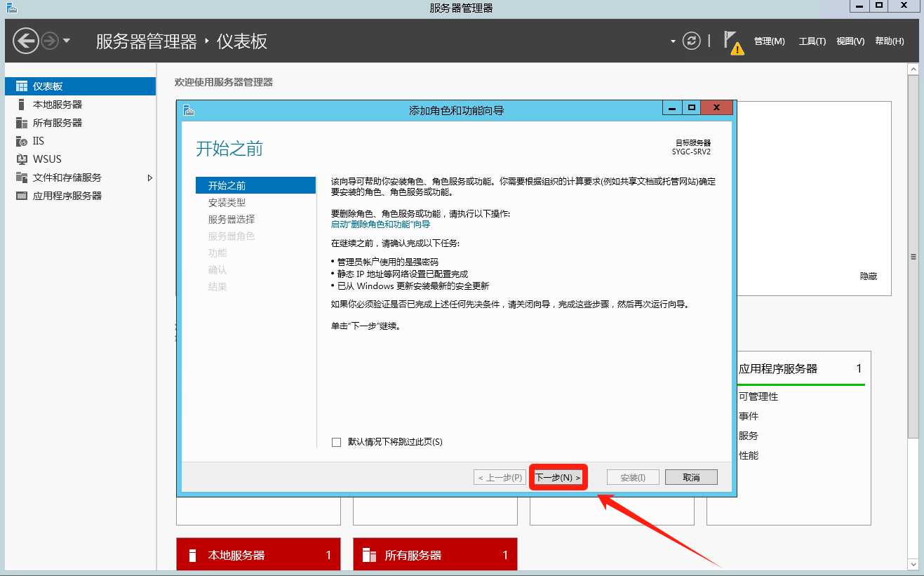Open dropdown arrow left of refresh icon
This screenshot has width=924, height=576.
[674, 41]
